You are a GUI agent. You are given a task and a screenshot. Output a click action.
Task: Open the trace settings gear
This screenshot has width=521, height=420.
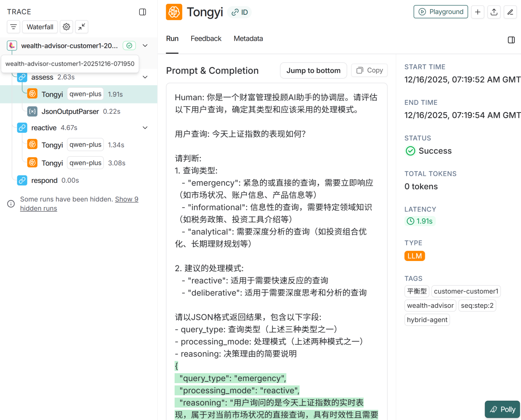[x=67, y=27]
